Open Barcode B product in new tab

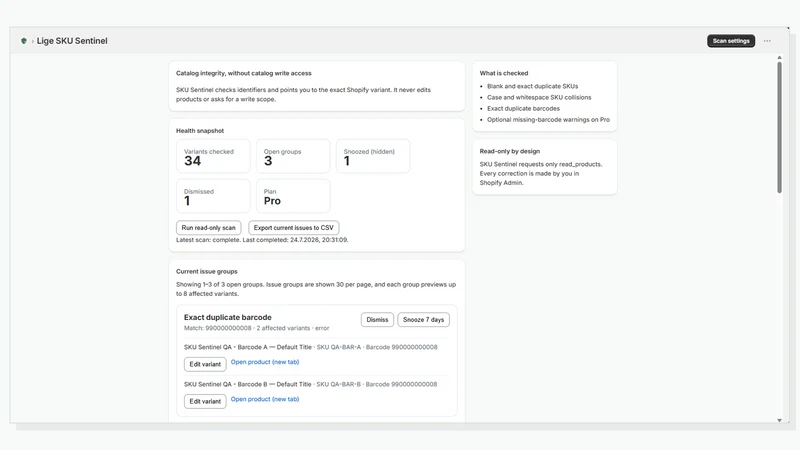(265, 399)
